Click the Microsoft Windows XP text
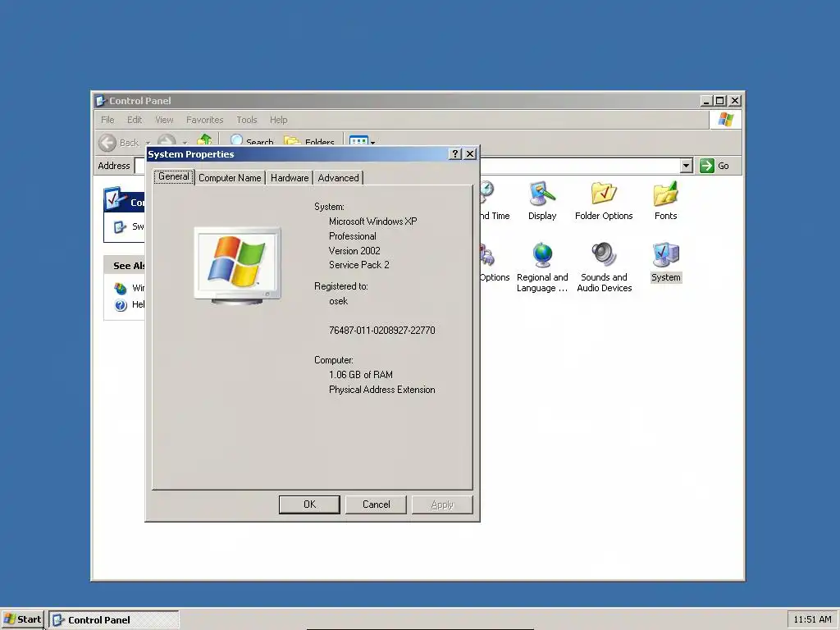840x630 pixels. 373,221
